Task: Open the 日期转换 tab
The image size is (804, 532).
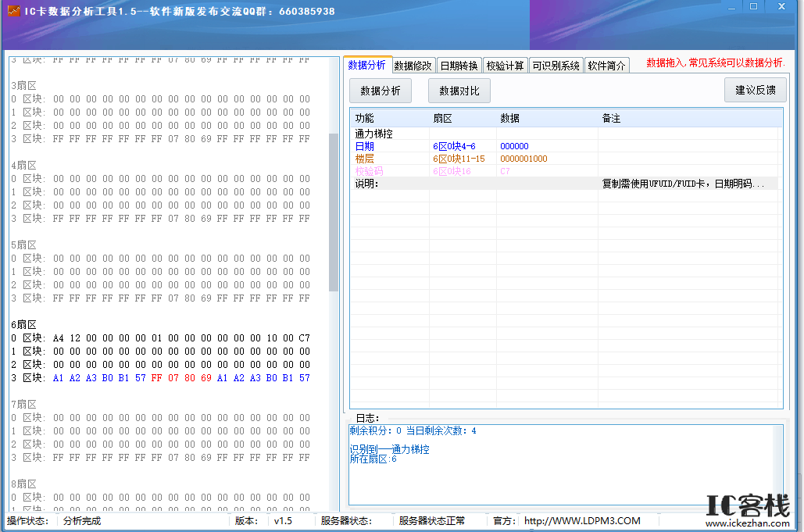Action: click(x=459, y=66)
